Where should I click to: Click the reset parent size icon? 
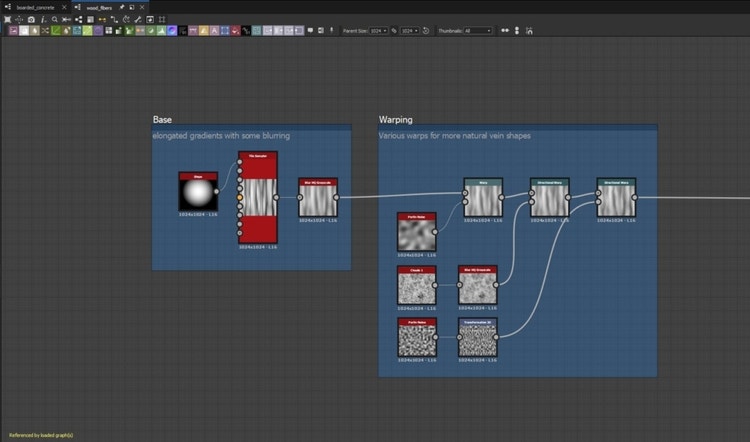(x=426, y=31)
